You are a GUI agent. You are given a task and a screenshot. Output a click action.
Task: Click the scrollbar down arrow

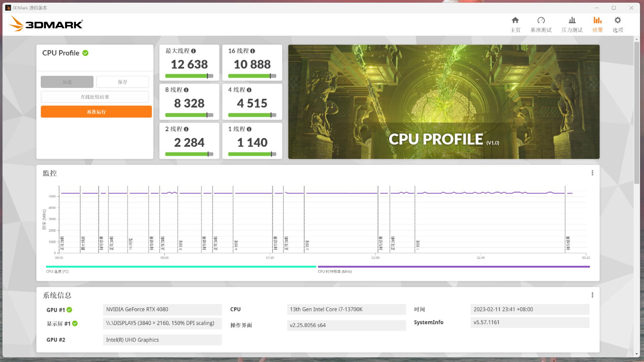pos(636,354)
